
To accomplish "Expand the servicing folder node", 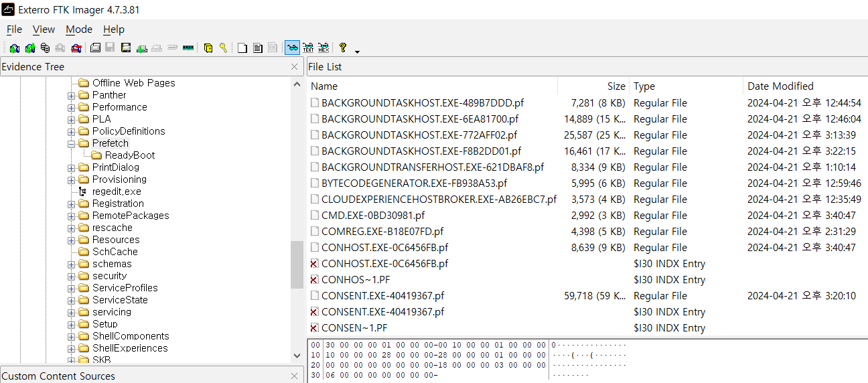I will (72, 312).
